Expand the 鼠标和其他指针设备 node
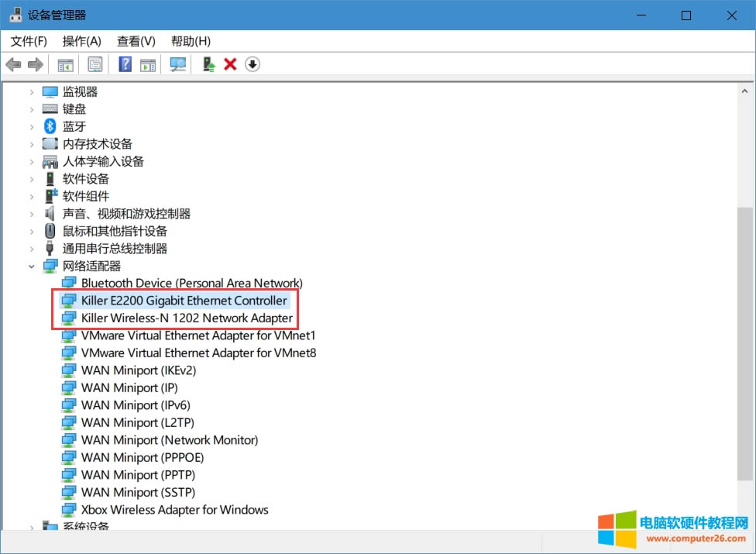Screen dimensions: 756x554 (x=32, y=232)
